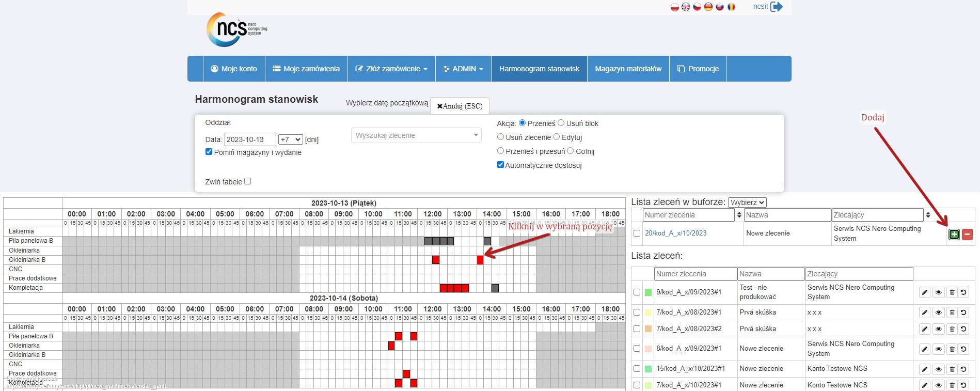
Task: Open the 'Wyszukaj zlecenie' search dropdown
Action: click(x=416, y=135)
